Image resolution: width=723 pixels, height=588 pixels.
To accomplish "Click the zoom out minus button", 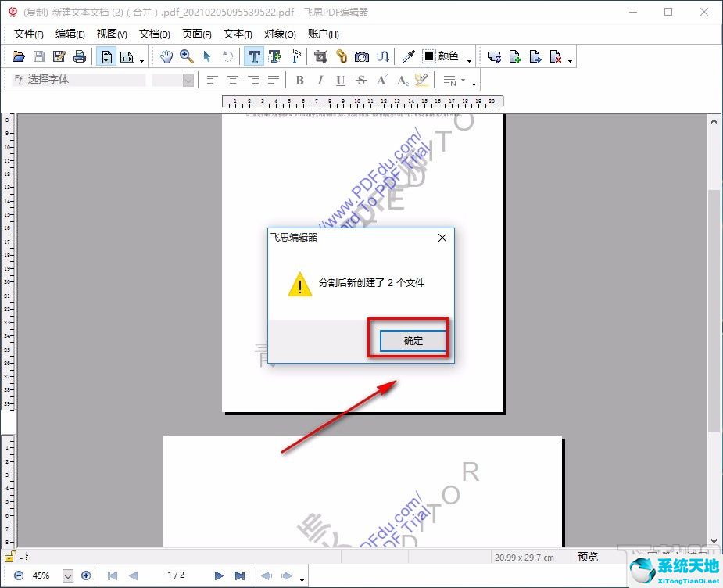I will (19, 575).
